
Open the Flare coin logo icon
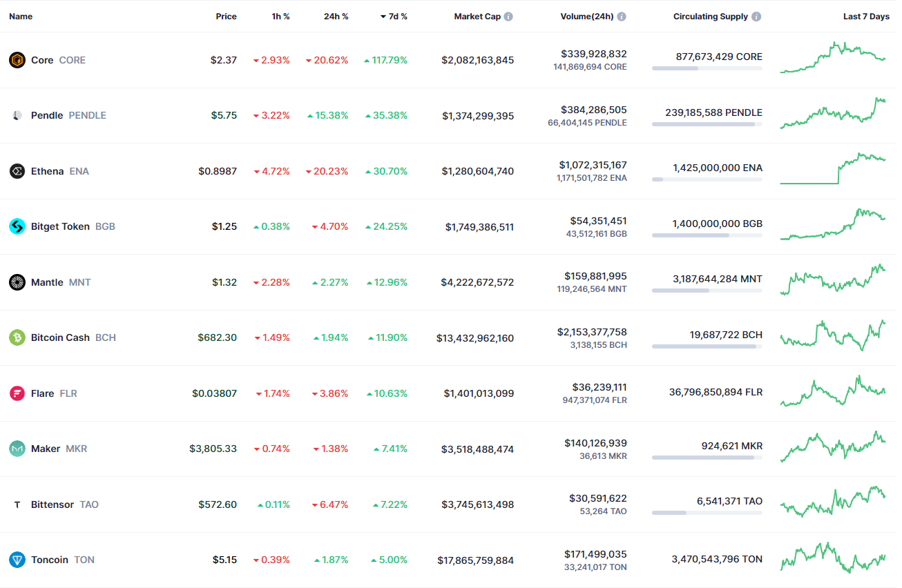(x=17, y=393)
